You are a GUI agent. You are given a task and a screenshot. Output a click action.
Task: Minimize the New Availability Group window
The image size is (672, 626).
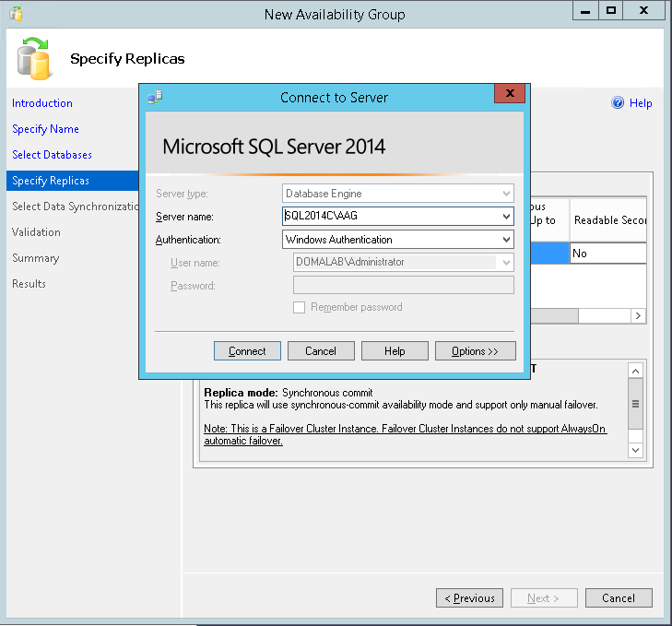pyautogui.click(x=585, y=11)
